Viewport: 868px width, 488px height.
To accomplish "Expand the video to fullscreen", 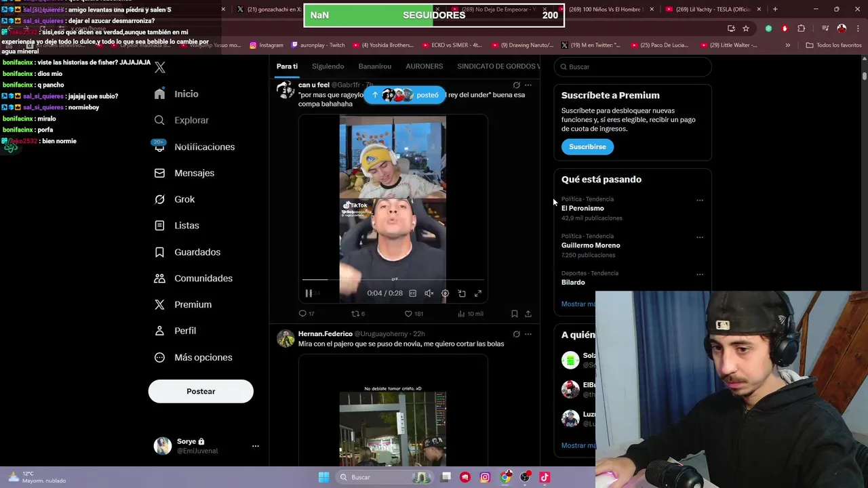I will 478,293.
